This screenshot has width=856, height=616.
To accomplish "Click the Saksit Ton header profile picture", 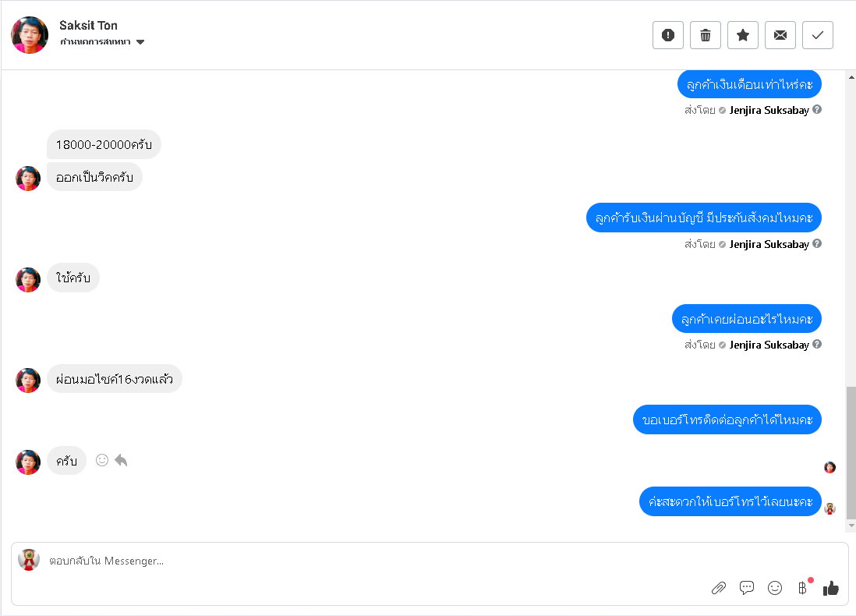I will 30,35.
